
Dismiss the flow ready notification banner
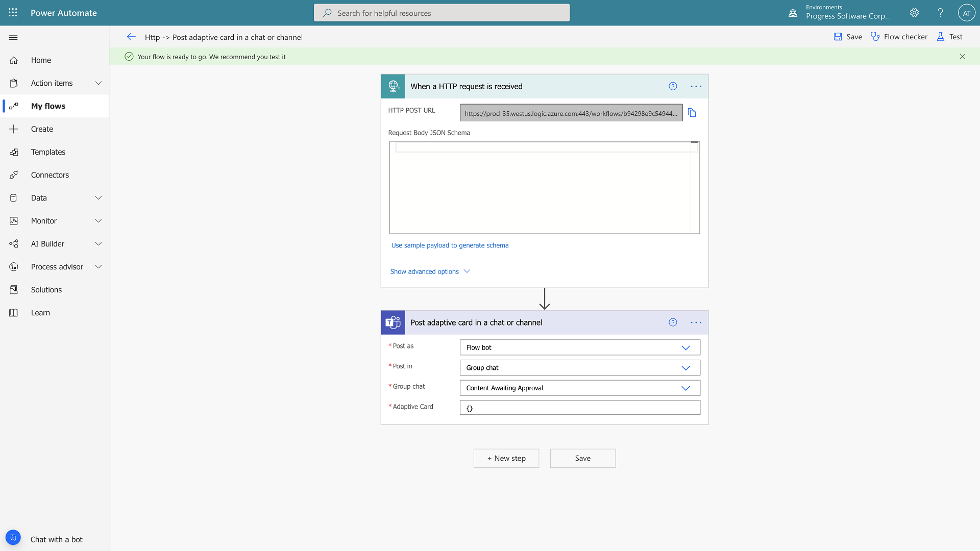click(962, 56)
